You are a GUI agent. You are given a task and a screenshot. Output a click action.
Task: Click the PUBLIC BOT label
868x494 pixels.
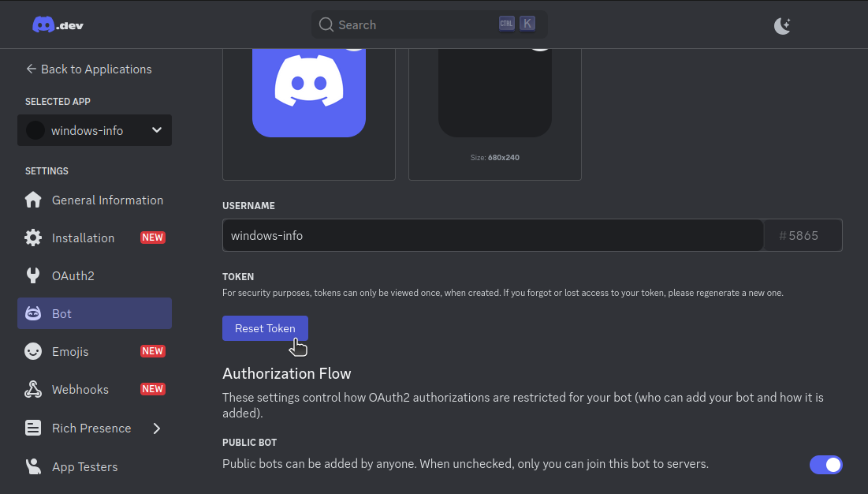point(250,443)
